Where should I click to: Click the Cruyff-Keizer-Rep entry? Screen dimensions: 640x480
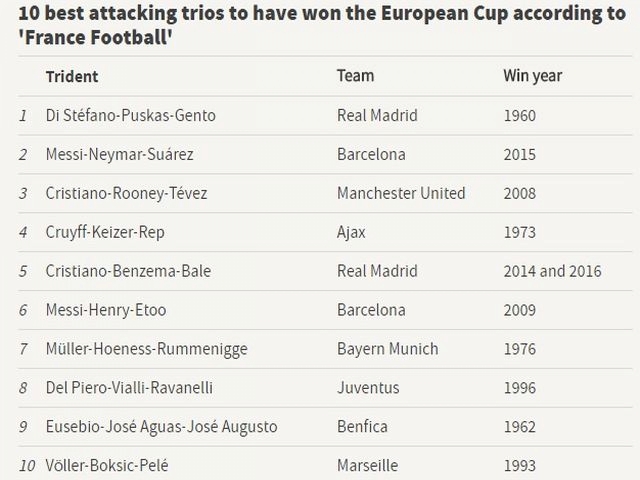click(x=105, y=233)
